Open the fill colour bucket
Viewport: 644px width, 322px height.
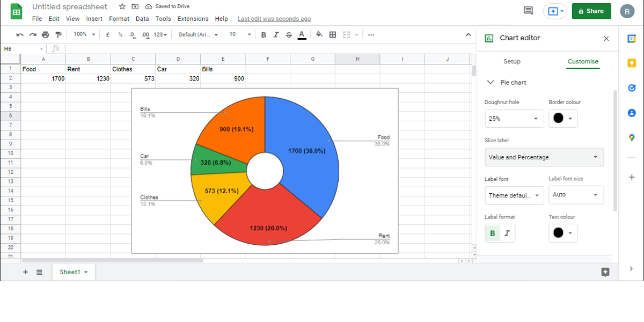[x=319, y=34]
